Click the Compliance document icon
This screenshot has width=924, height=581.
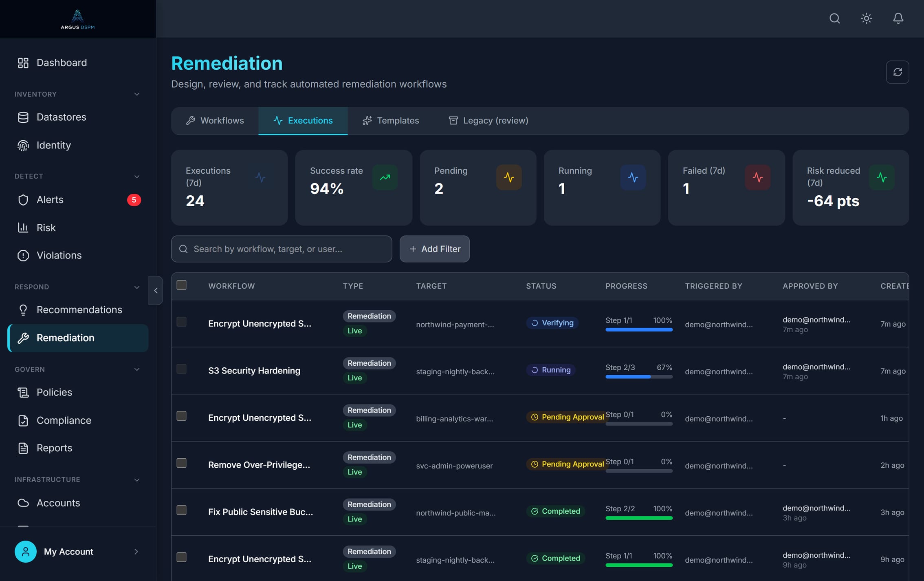point(23,420)
